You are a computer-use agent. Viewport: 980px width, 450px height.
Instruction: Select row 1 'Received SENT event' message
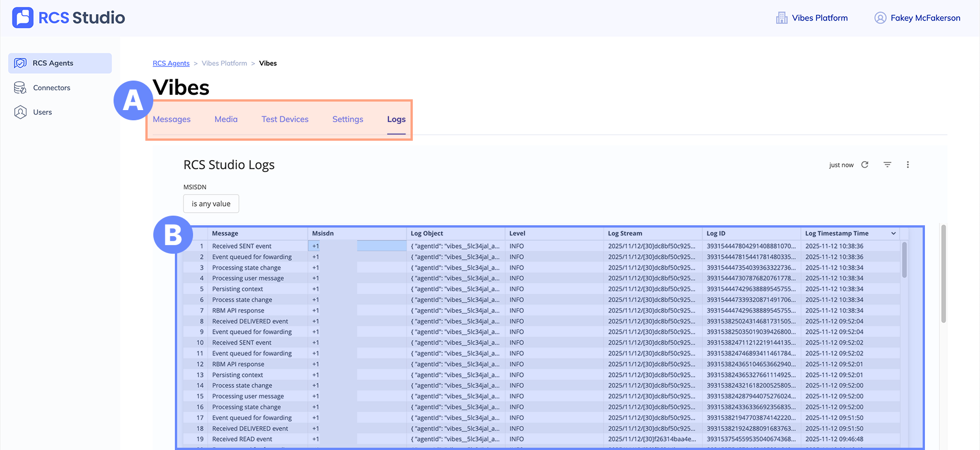click(x=242, y=246)
